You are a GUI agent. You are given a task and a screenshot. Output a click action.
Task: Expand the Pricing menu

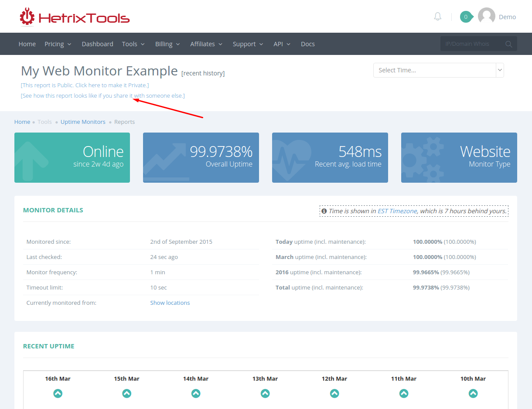58,44
